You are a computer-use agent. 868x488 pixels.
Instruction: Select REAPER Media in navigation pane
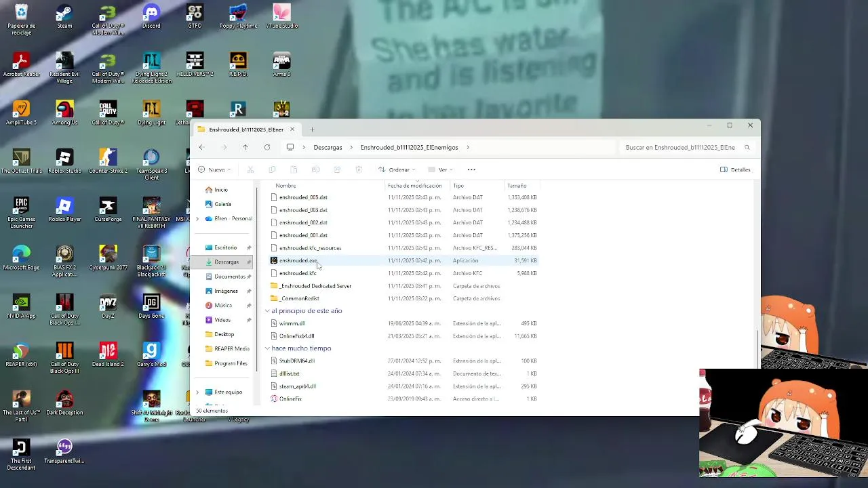pos(232,348)
